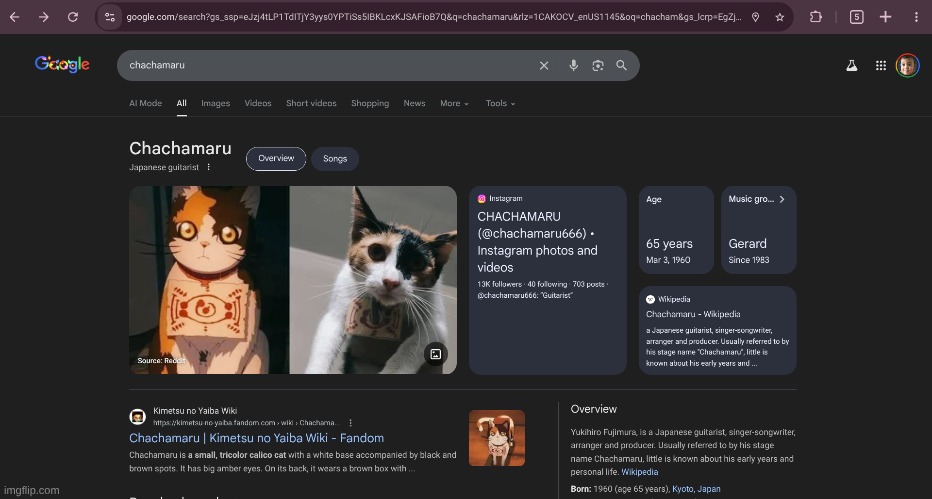Expand the More search filters dropdown
Image resolution: width=932 pixels, height=499 pixels.
point(454,103)
